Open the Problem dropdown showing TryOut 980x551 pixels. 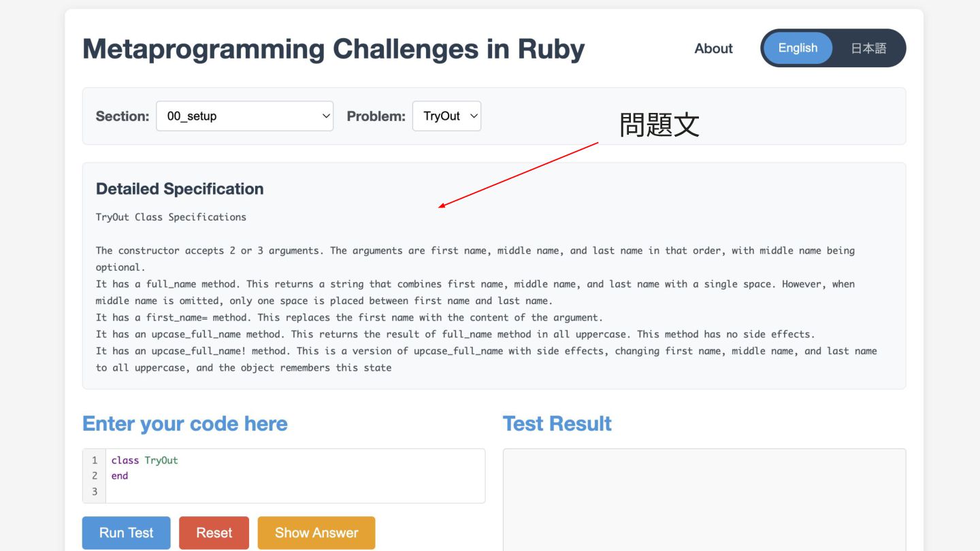click(446, 116)
